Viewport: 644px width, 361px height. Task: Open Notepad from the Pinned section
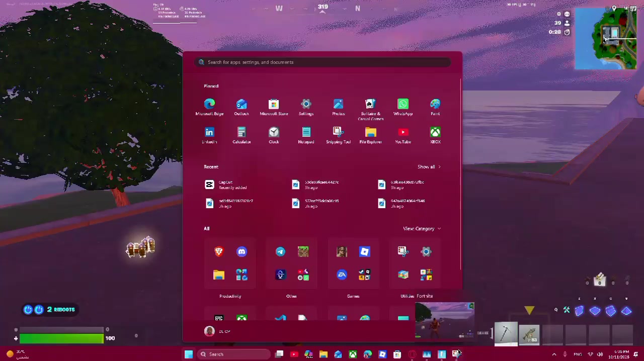tap(306, 135)
